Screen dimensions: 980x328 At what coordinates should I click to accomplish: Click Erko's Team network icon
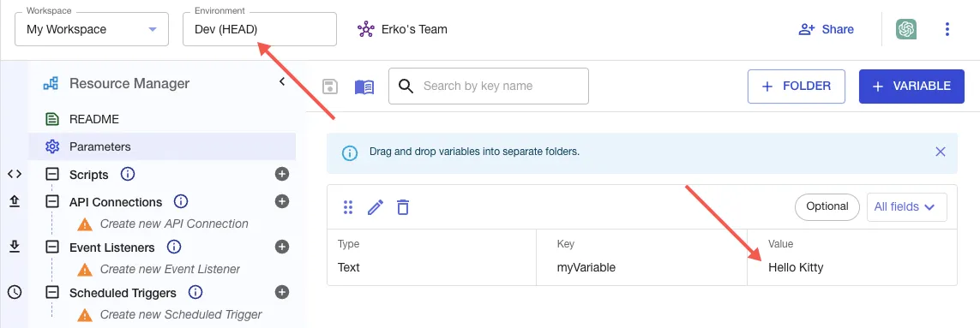pos(365,29)
